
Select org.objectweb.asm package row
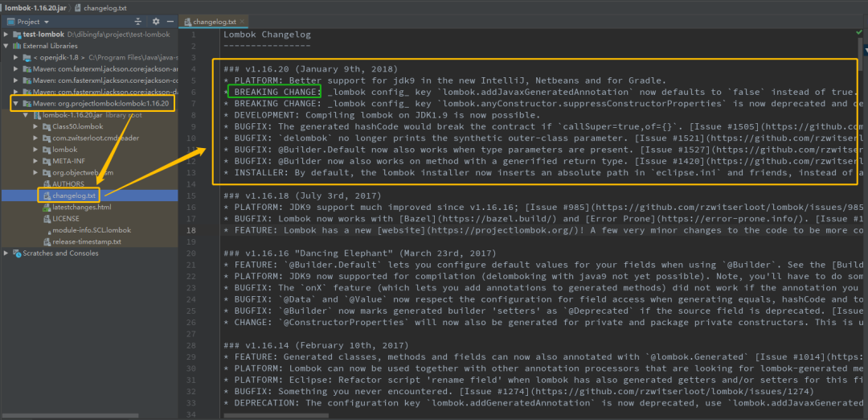click(x=89, y=173)
